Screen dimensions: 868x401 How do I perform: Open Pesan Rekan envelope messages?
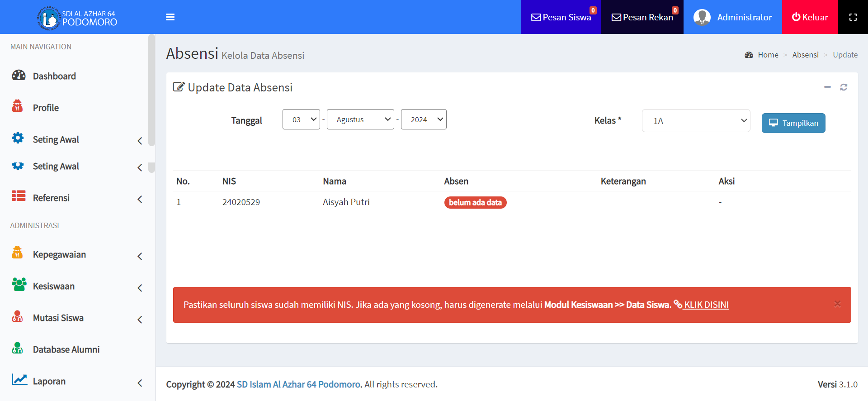click(642, 17)
